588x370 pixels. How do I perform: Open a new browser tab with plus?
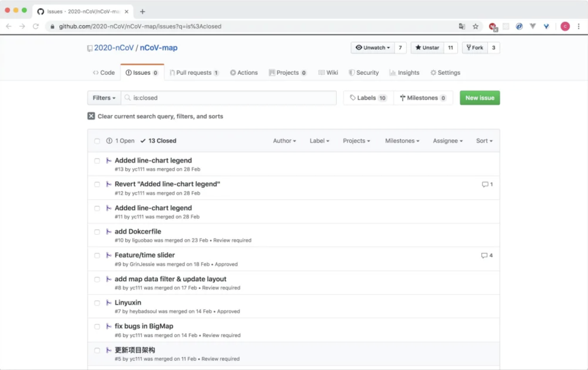[x=142, y=11]
